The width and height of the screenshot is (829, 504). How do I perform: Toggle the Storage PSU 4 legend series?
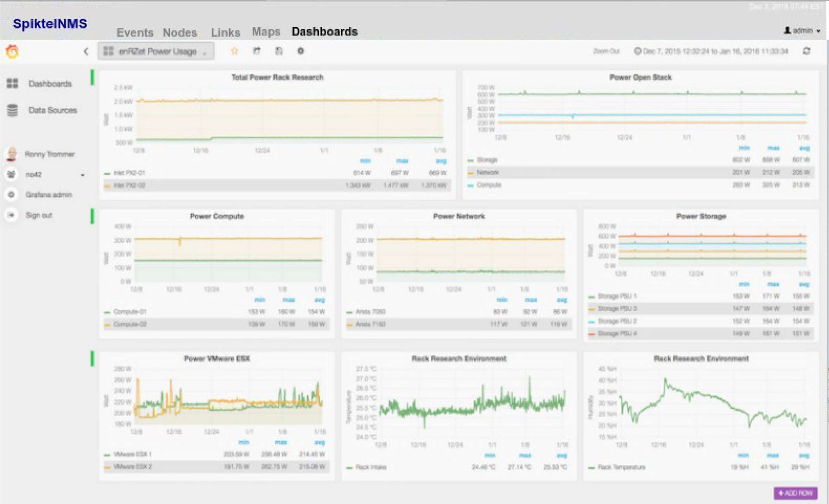point(617,333)
